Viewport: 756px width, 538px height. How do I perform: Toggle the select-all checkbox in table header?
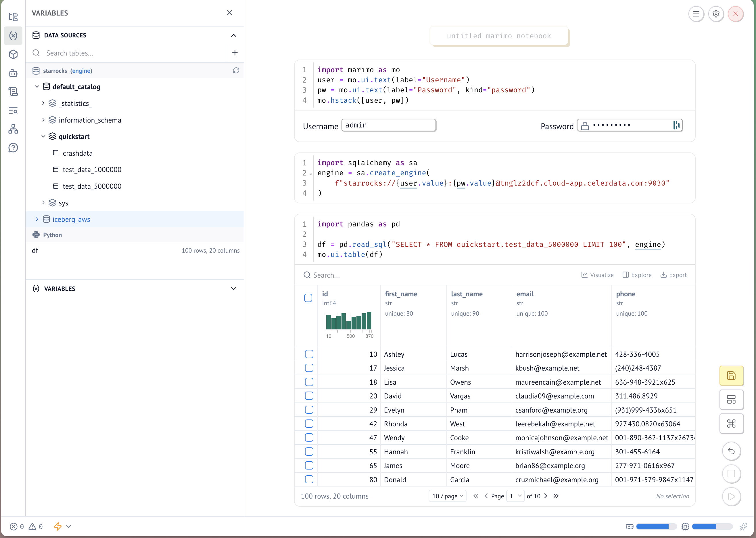pyautogui.click(x=308, y=298)
